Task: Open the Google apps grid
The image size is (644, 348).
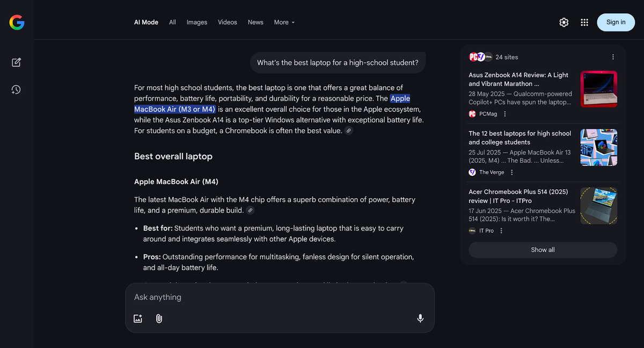Action: (584, 22)
